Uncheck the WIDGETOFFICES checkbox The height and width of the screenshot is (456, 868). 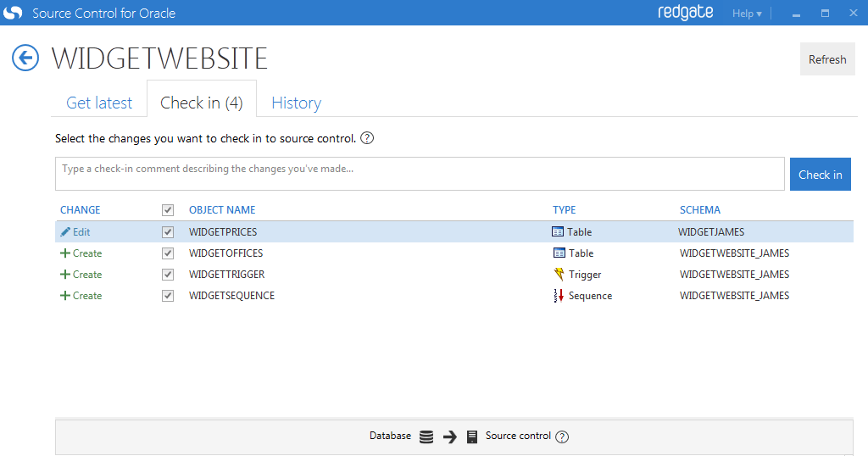[x=168, y=253]
